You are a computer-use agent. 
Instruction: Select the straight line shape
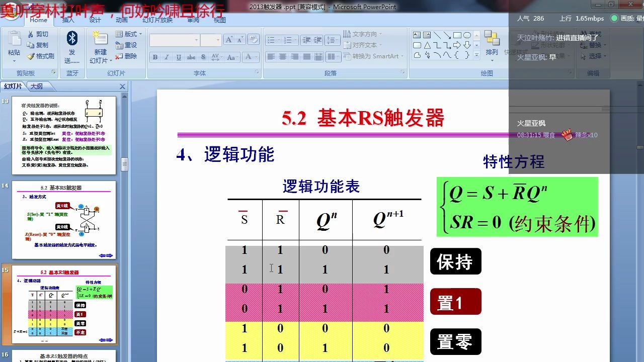[x=437, y=35]
